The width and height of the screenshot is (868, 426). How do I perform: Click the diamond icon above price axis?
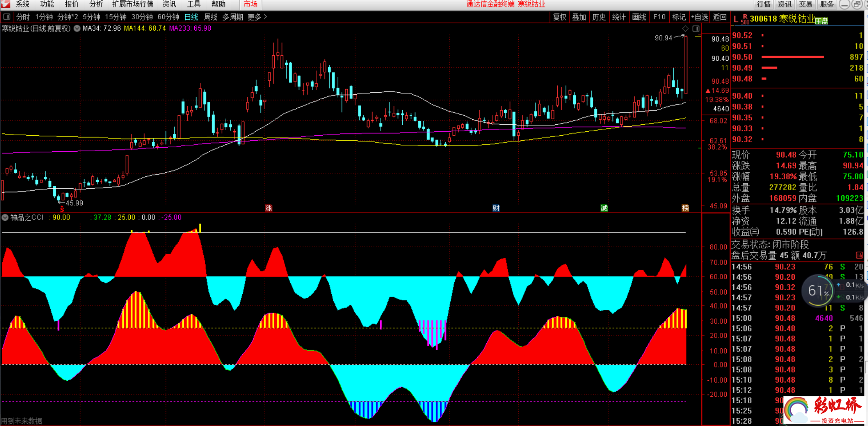[x=685, y=29]
